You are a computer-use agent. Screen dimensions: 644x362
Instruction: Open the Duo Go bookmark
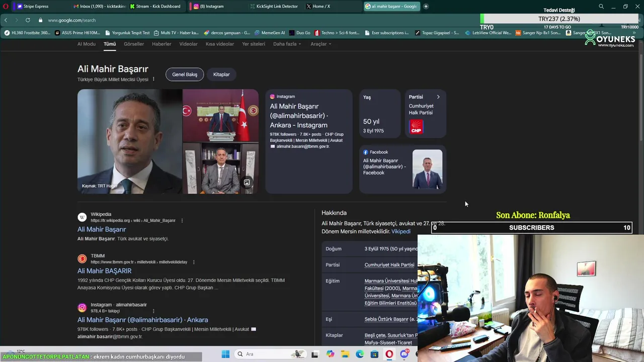[299, 33]
